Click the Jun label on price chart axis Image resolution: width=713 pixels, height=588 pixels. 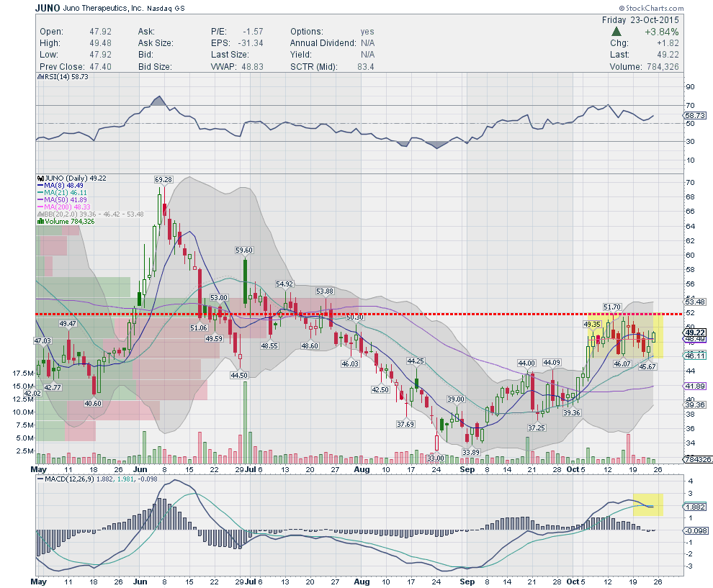(140, 469)
